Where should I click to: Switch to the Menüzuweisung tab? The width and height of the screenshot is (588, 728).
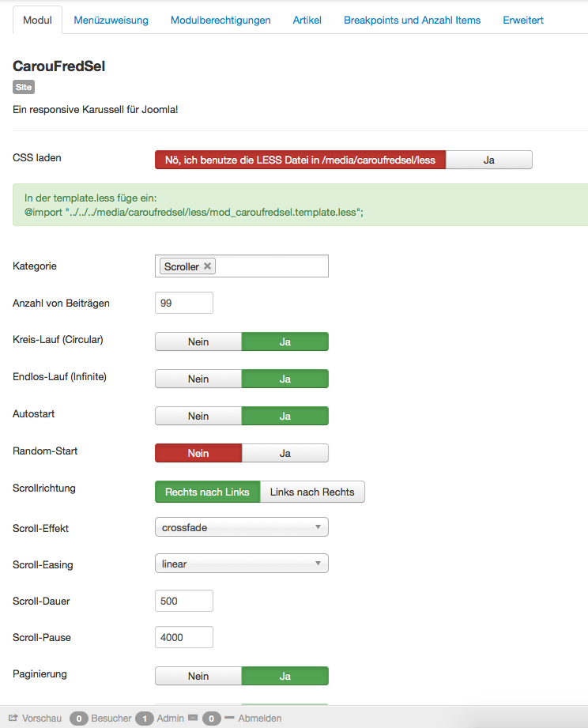111,20
